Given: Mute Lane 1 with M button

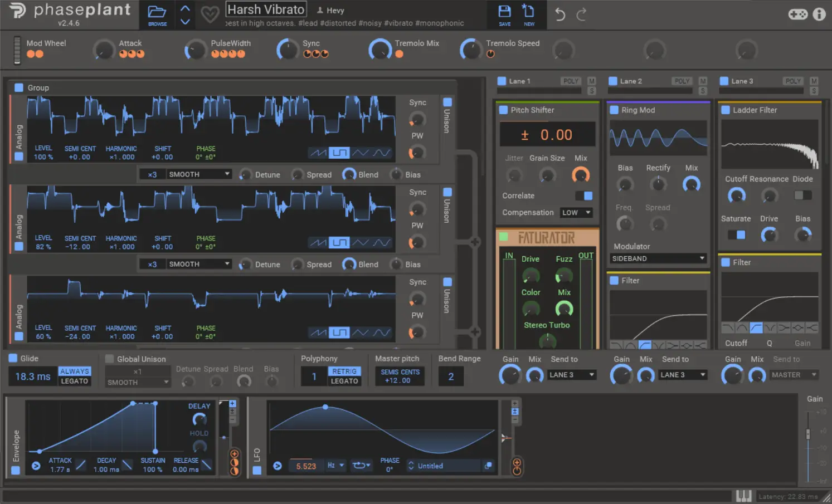Looking at the screenshot, I should click(x=592, y=81).
